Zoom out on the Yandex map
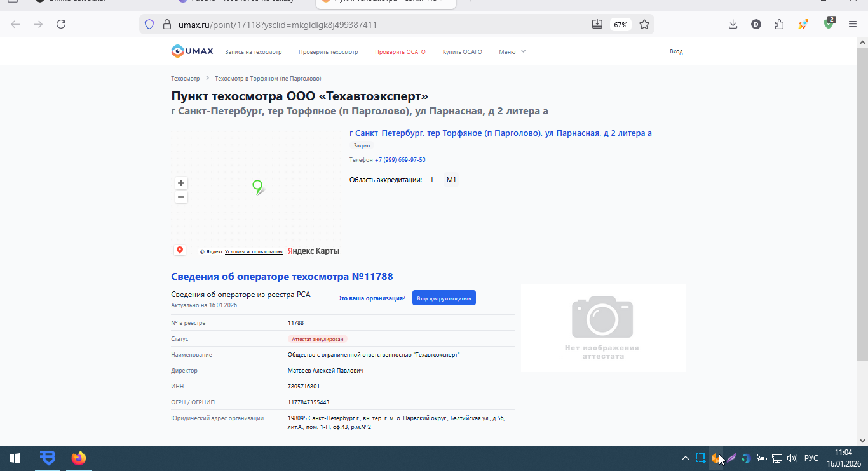Viewport: 868px width, 471px height. 181,197
